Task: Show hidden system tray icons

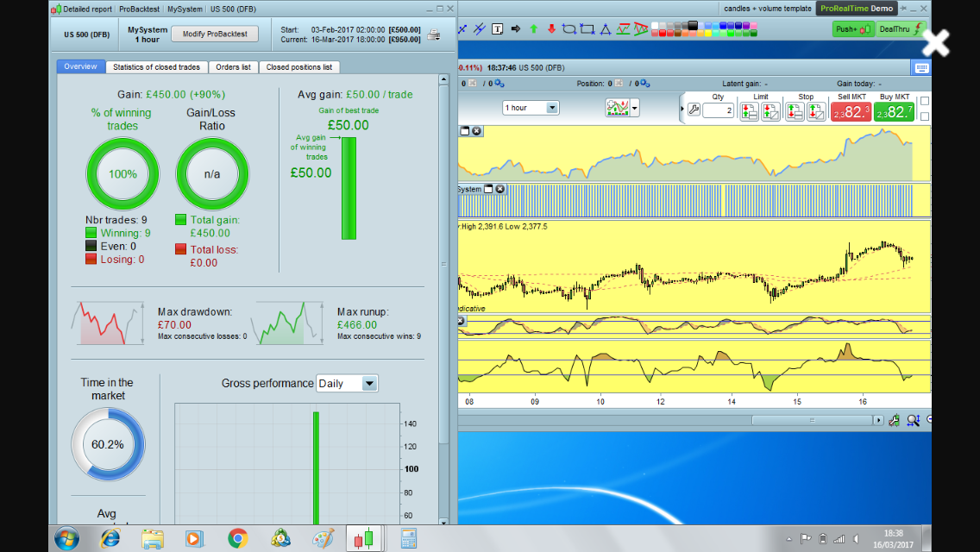Action: tap(788, 539)
